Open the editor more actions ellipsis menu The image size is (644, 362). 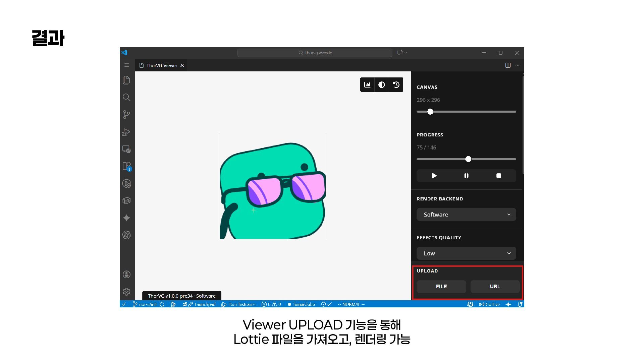click(x=518, y=65)
